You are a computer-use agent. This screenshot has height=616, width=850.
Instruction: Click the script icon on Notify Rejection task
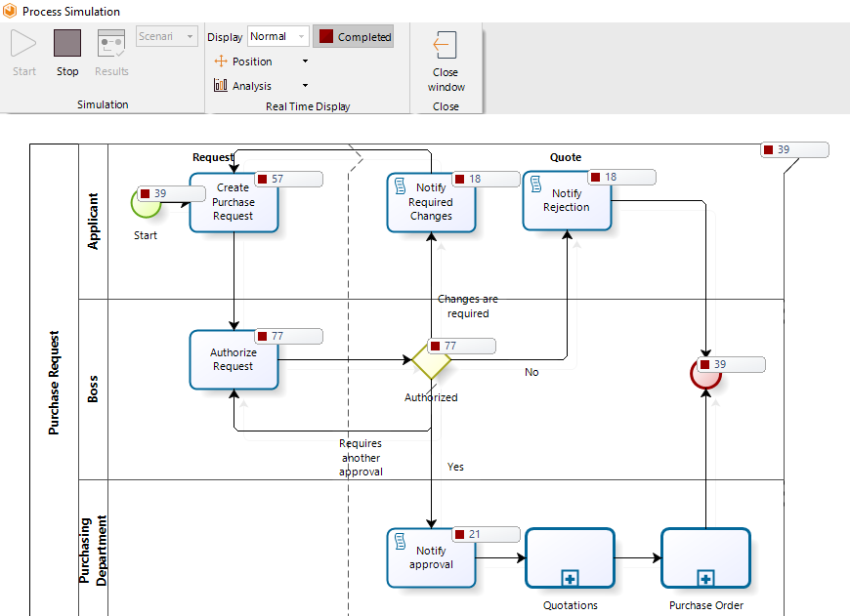coord(535,185)
